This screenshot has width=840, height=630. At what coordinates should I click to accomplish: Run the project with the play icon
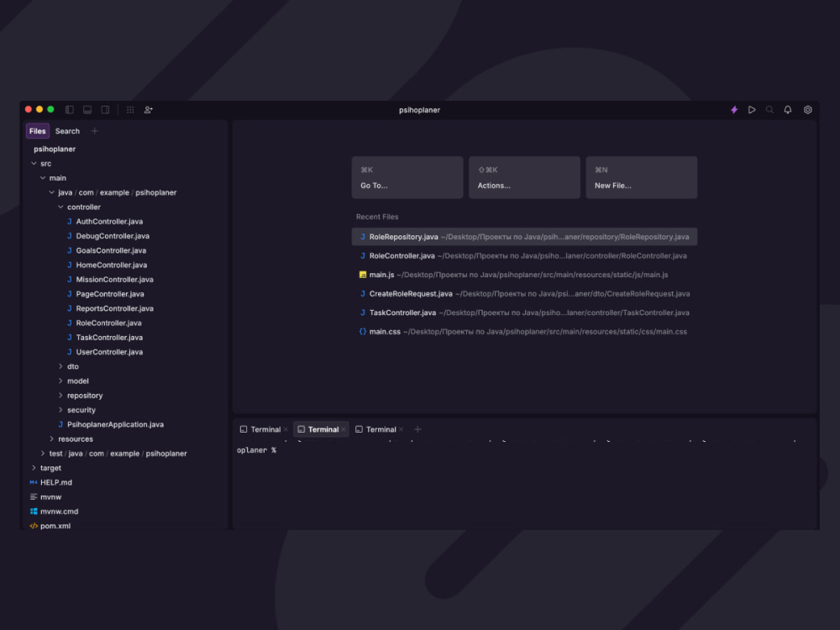(x=752, y=110)
